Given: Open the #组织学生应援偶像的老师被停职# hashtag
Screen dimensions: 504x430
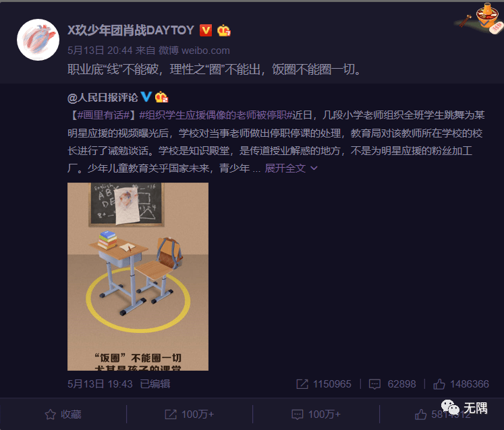Looking at the screenshot, I should [215, 115].
